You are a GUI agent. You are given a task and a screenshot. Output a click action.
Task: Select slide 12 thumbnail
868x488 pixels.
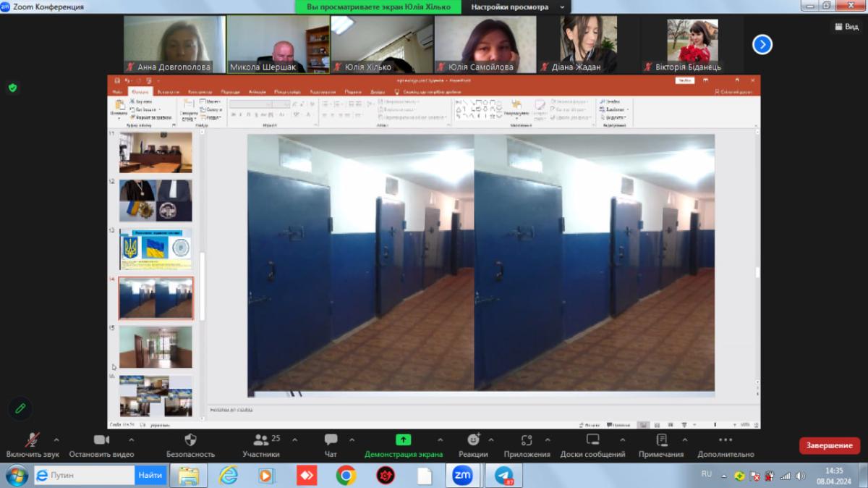tap(156, 201)
